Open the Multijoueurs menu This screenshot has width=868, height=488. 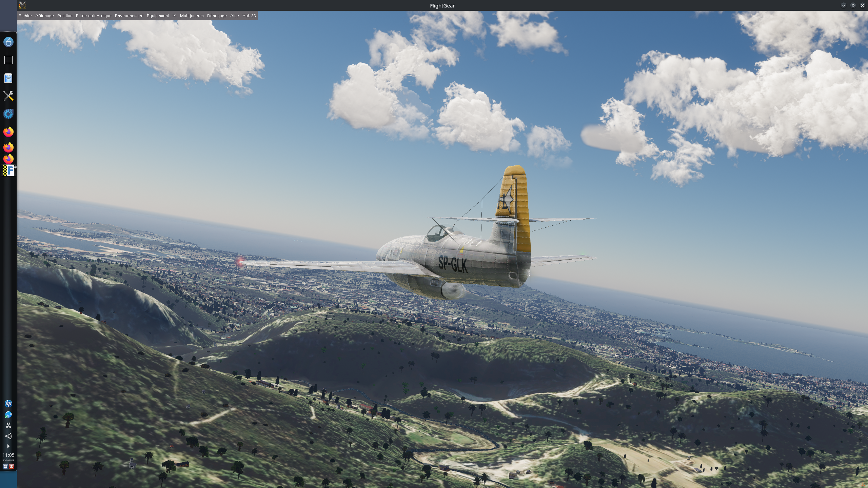point(192,16)
